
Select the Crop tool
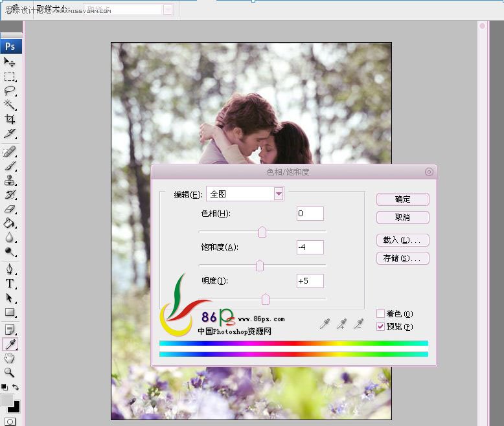pyautogui.click(x=9, y=119)
